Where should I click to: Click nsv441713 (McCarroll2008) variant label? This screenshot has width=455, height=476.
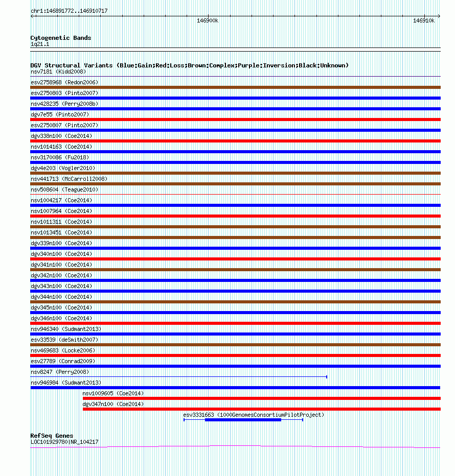tap(69, 179)
